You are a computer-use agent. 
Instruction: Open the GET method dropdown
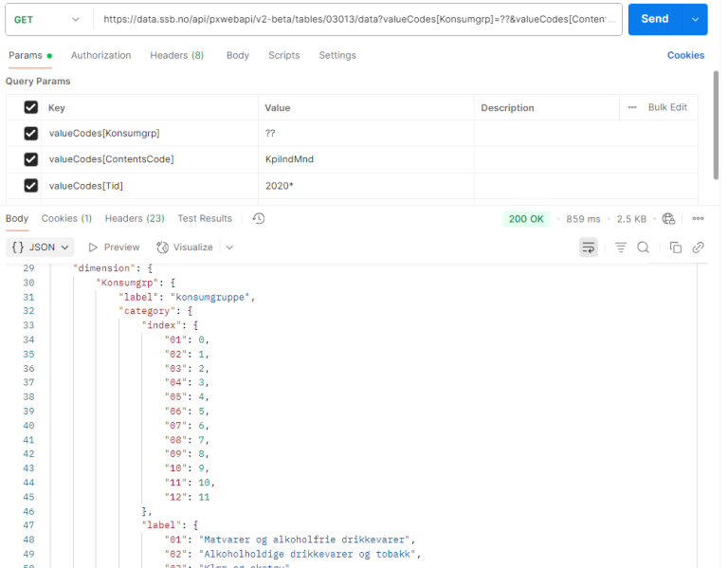(46, 20)
